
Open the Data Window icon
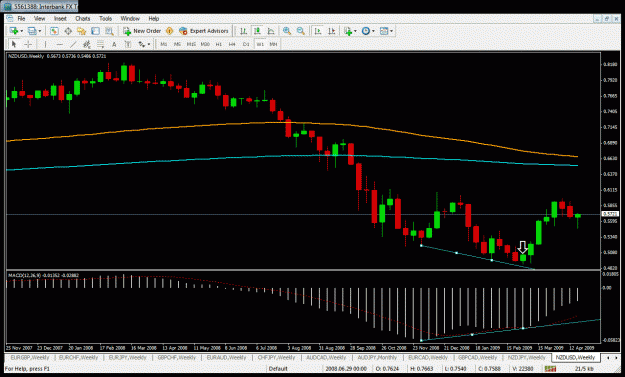pos(68,31)
